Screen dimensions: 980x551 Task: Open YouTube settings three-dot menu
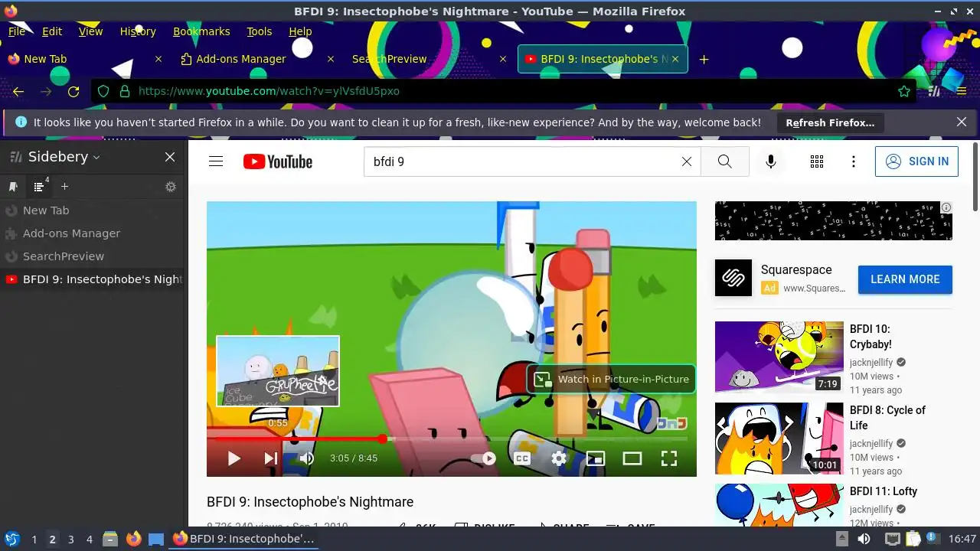[854, 161]
